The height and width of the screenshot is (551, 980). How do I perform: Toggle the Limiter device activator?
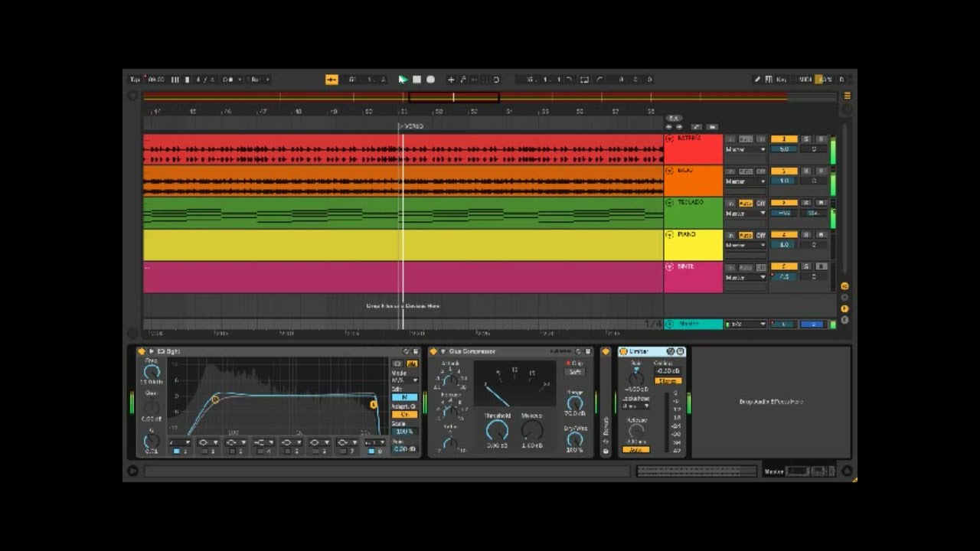pos(623,351)
